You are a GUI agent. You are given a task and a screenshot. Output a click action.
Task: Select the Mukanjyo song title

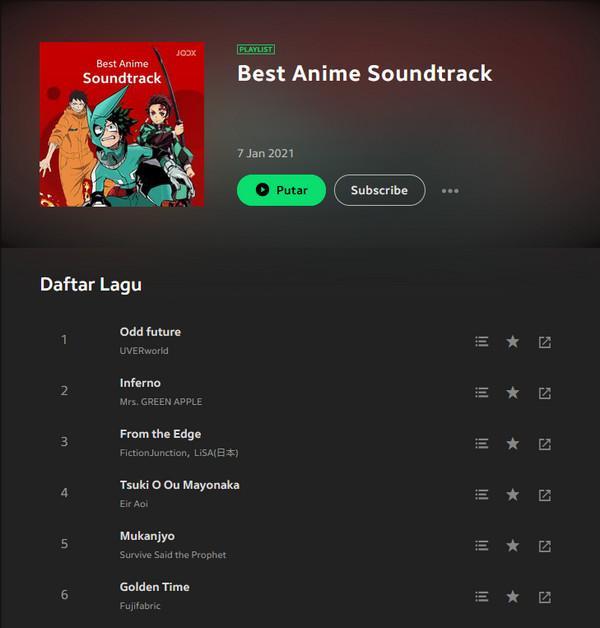(x=147, y=536)
